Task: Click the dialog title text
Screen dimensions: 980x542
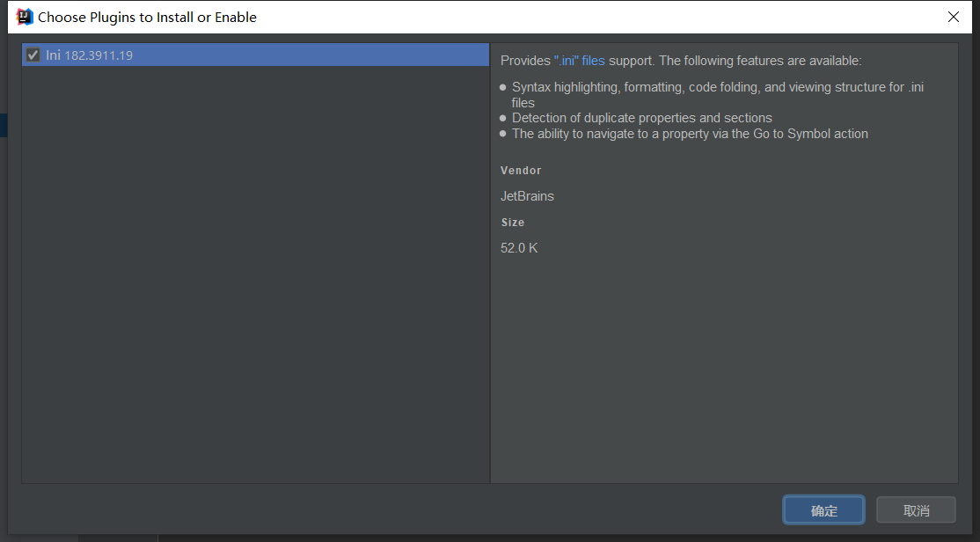Action: coord(147,17)
